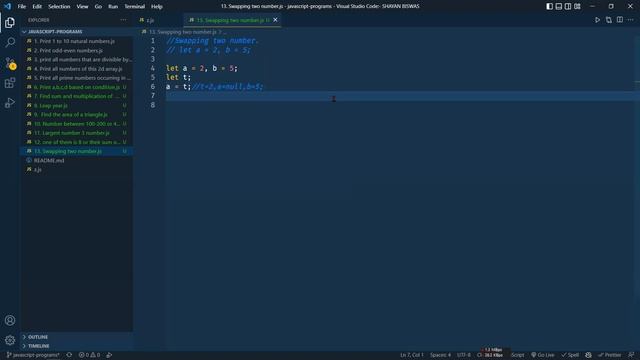The width and height of the screenshot is (640, 360).
Task: Open the Run and Debug view
Action: tap(10, 103)
